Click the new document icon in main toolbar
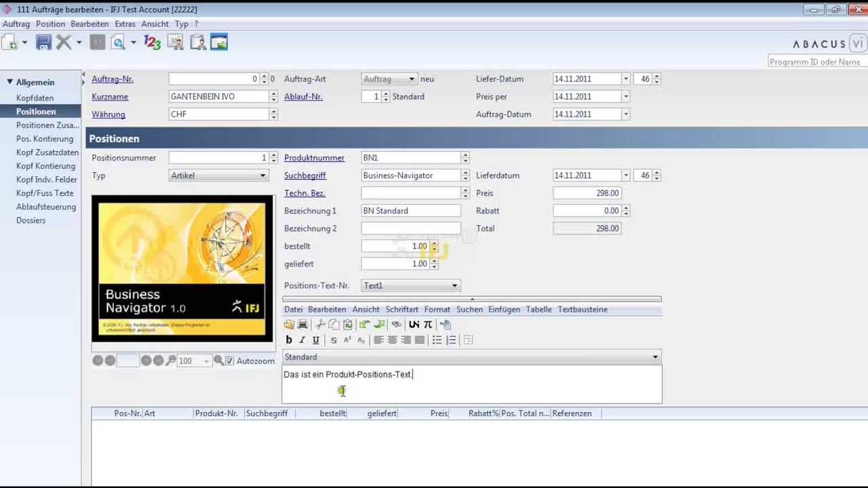868x488 pixels. pyautogui.click(x=10, y=43)
